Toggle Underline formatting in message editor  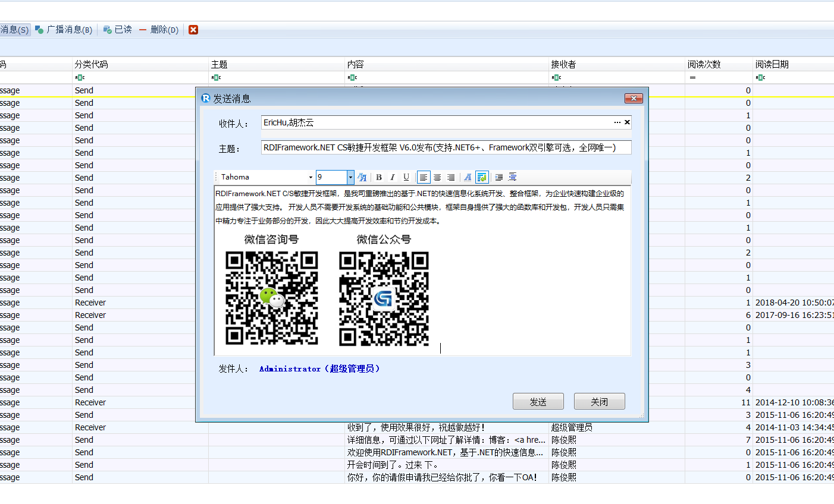point(406,177)
